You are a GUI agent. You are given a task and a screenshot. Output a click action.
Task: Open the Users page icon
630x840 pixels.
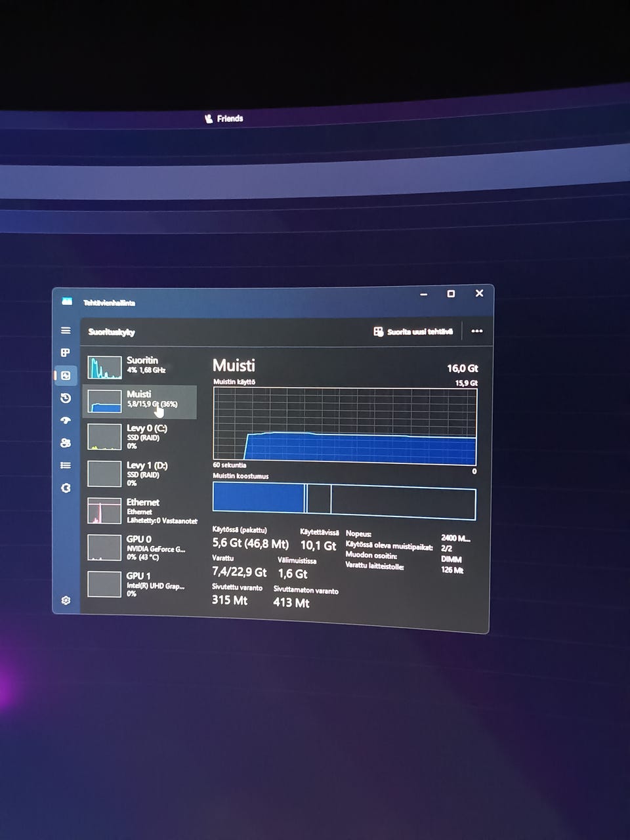click(66, 443)
